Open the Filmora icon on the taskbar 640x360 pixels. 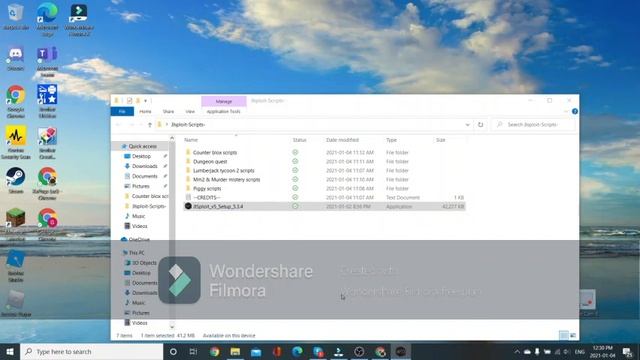click(338, 351)
